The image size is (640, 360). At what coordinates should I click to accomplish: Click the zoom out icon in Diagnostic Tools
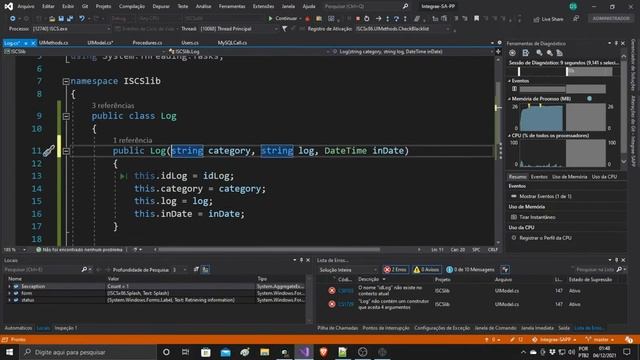549,53
